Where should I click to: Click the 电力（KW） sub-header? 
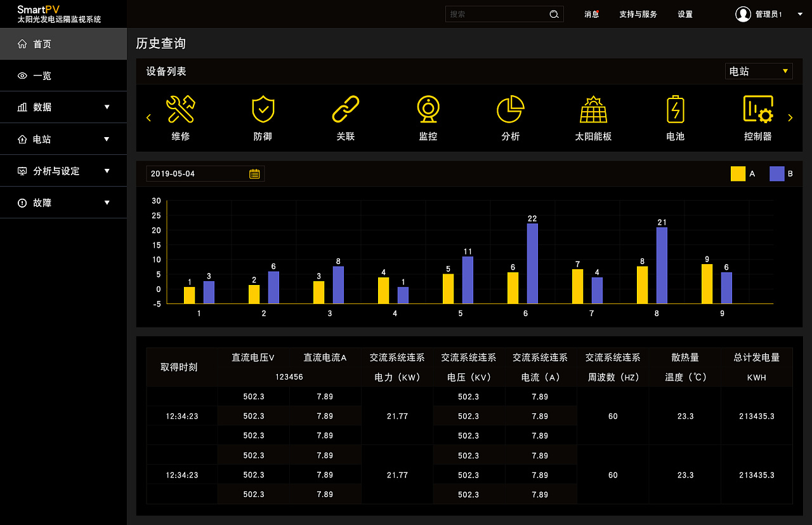[397, 377]
